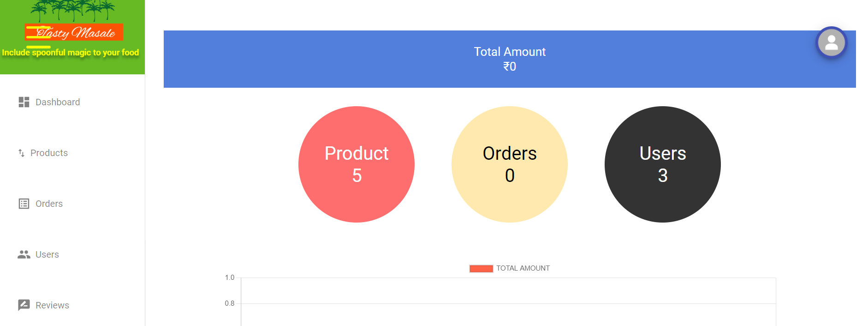Open the Users sidebar label
The height and width of the screenshot is (326, 868).
tap(47, 254)
